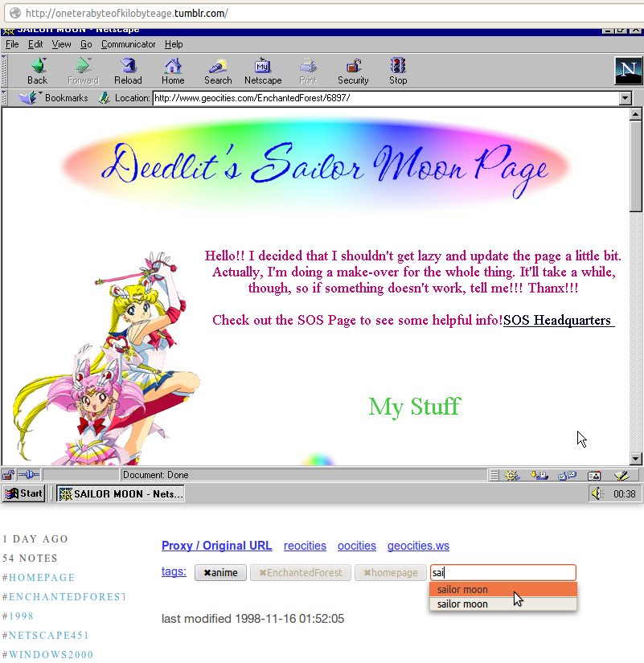
Task: Click the Back navigation icon
Action: pos(38,71)
